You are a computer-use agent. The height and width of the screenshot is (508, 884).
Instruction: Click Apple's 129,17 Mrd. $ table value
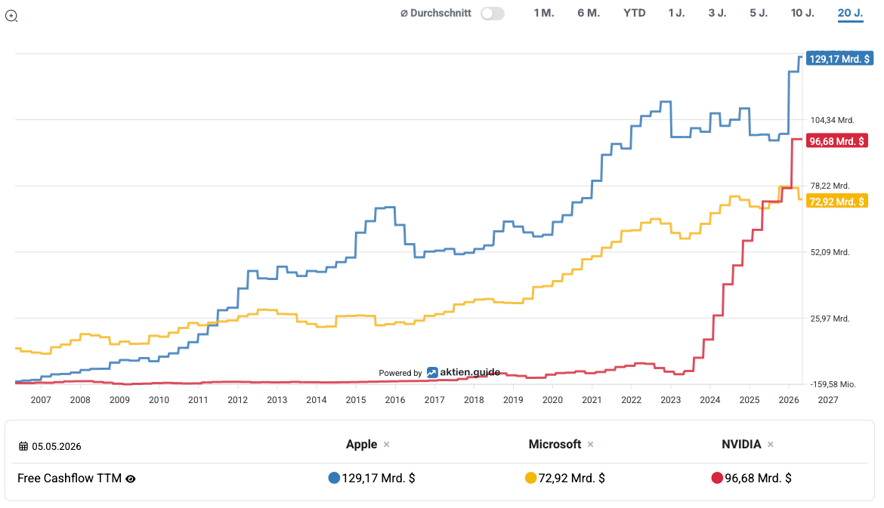pyautogui.click(x=378, y=478)
